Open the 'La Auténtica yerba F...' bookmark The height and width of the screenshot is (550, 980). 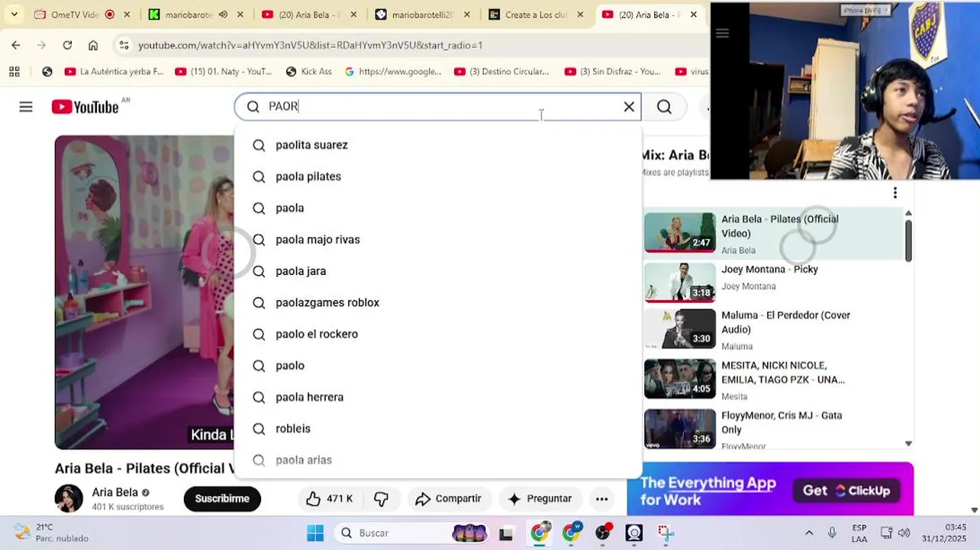(114, 71)
